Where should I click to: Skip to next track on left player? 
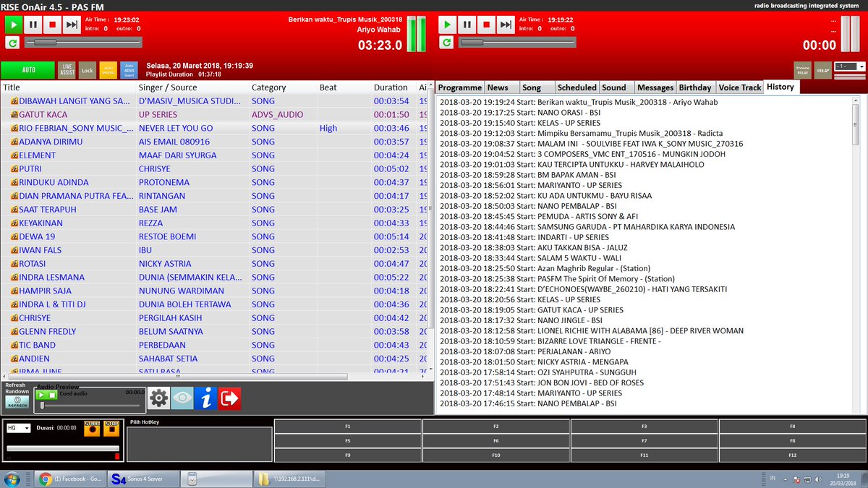tap(72, 25)
